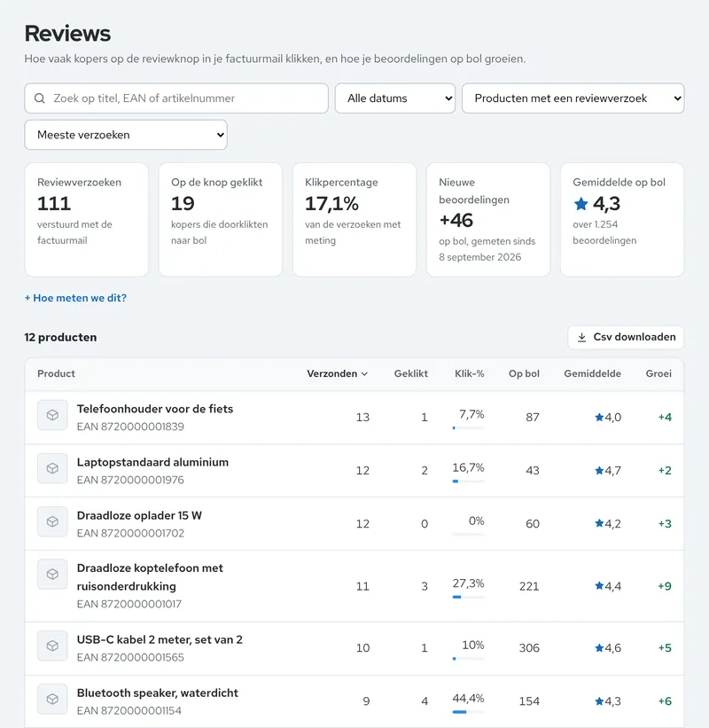Click the Product column header
The image size is (709, 728).
point(56,373)
